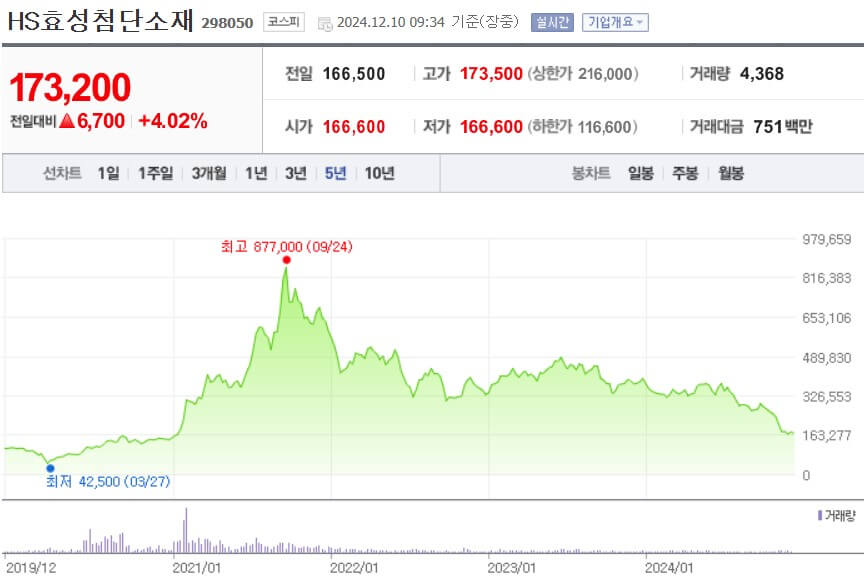Image resolution: width=864 pixels, height=585 pixels.
Task: Open the 기업개요 dropdown
Action: click(615, 20)
